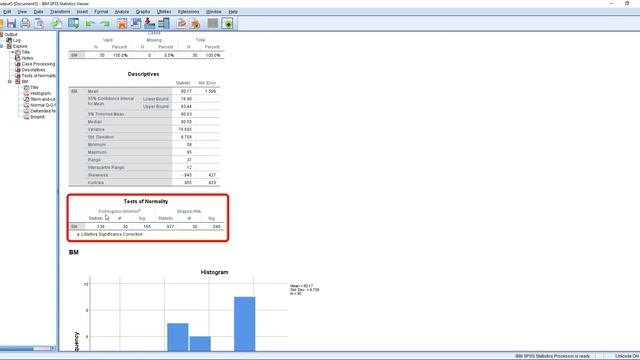Viewport: 640px width, 360px height.
Task: Click the Descriptives table title
Action: tap(143, 74)
